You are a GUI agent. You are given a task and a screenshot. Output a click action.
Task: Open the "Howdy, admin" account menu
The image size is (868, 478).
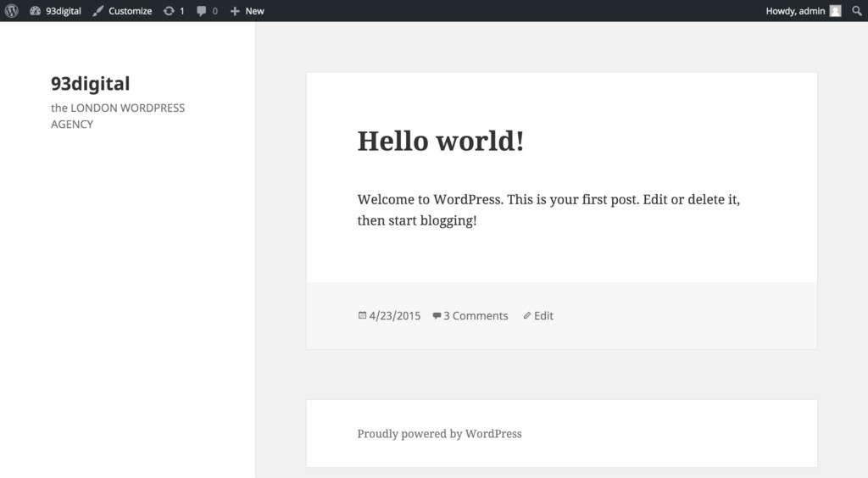tap(794, 11)
